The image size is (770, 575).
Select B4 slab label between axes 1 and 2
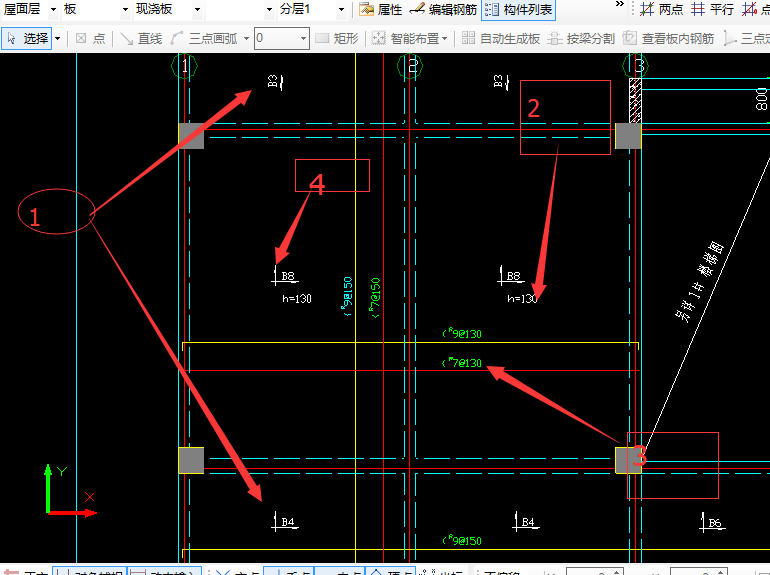285,521
